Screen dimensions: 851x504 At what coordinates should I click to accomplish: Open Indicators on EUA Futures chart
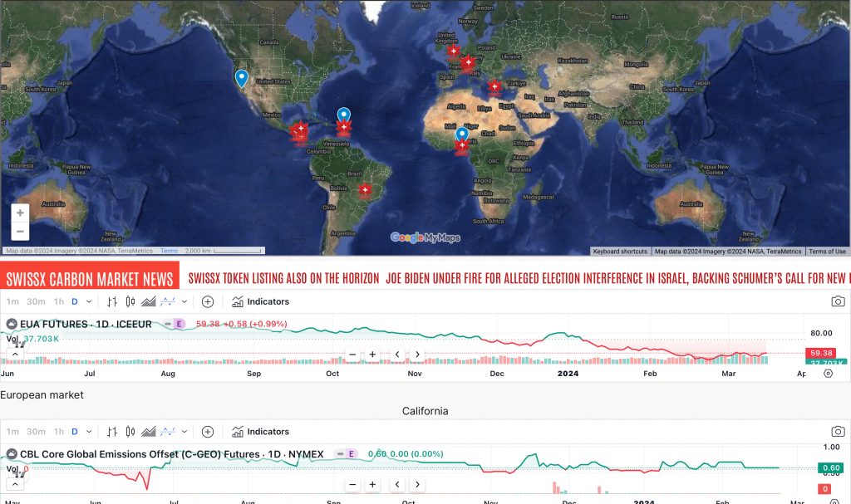260,301
